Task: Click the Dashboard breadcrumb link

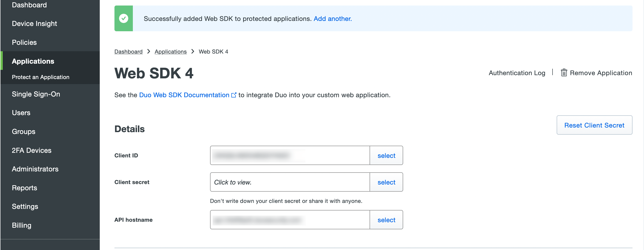Action: click(x=128, y=51)
